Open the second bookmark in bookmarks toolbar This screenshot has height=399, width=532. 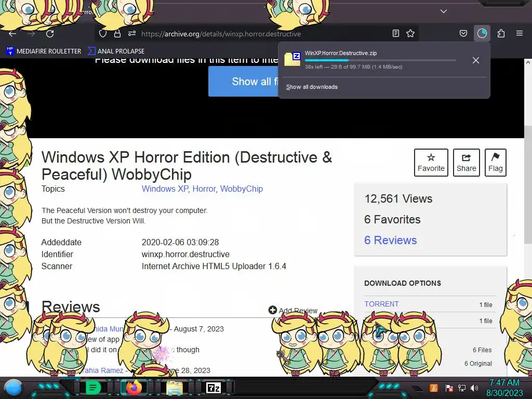[116, 51]
